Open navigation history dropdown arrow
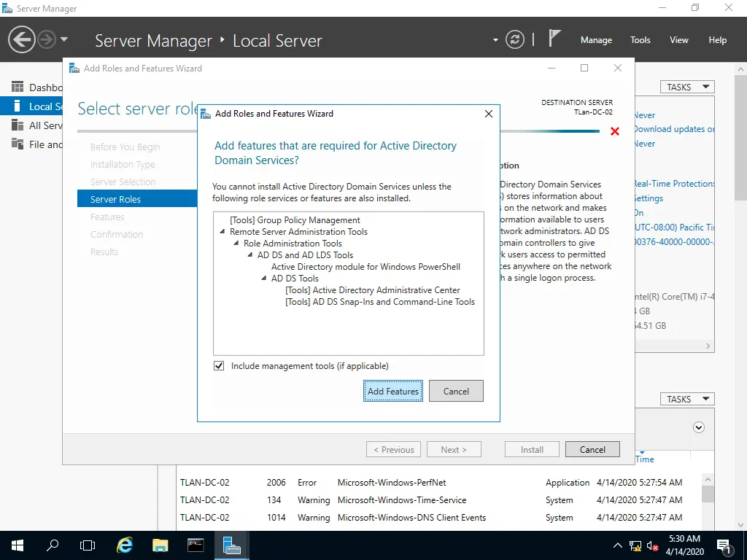747x560 pixels. pos(64,39)
